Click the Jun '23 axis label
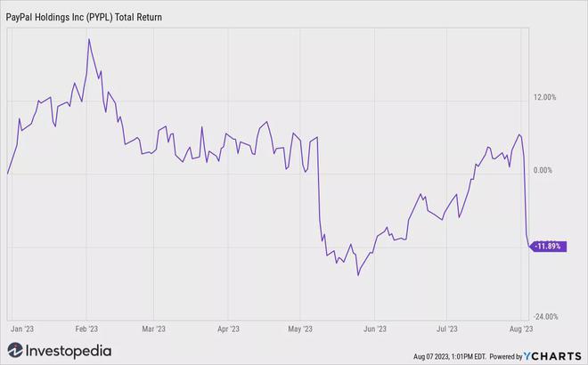Viewport: 588px width, 365px height. click(x=375, y=328)
